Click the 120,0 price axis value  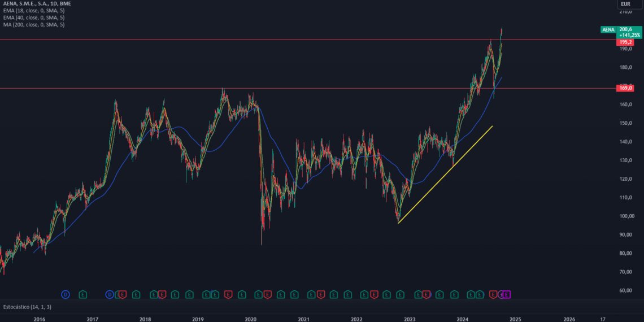626,179
